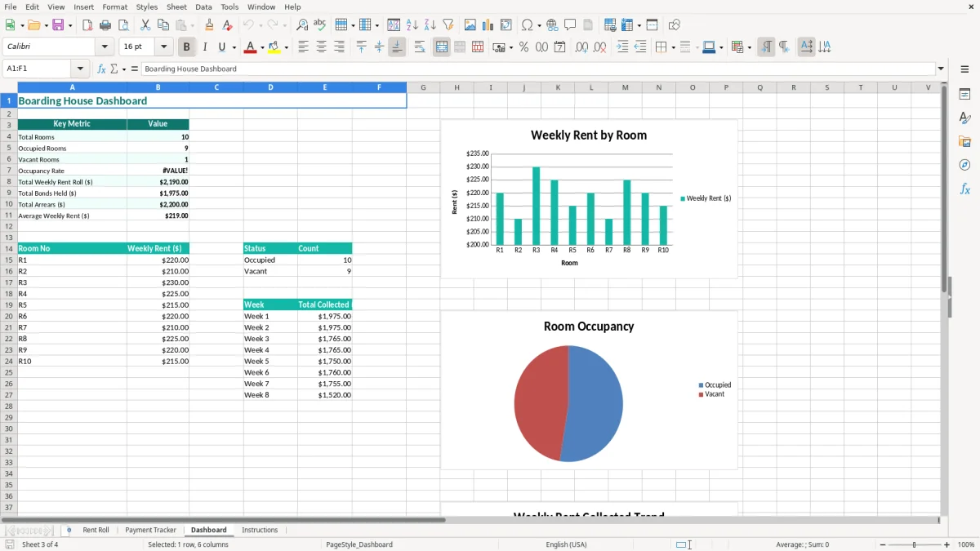
Task: Click the Export as PDF icon
Action: pyautogui.click(x=87, y=25)
